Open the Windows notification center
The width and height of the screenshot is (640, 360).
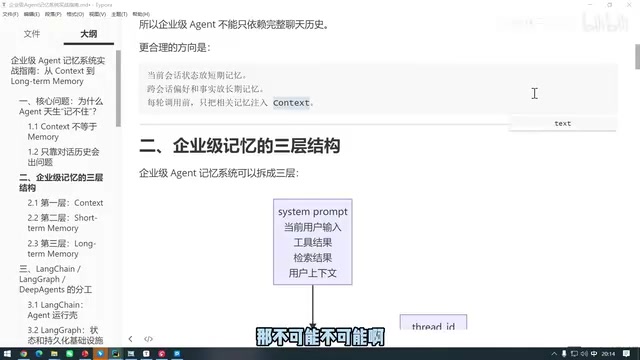tap(627, 354)
